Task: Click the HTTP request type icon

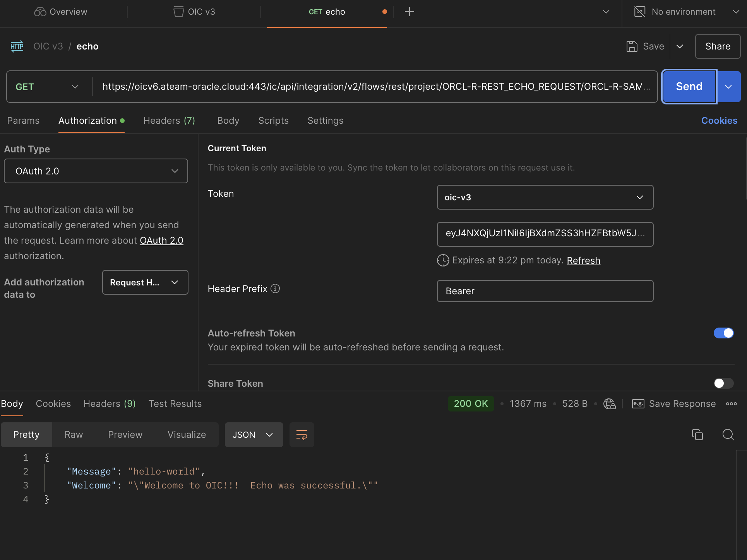Action: coord(17,46)
